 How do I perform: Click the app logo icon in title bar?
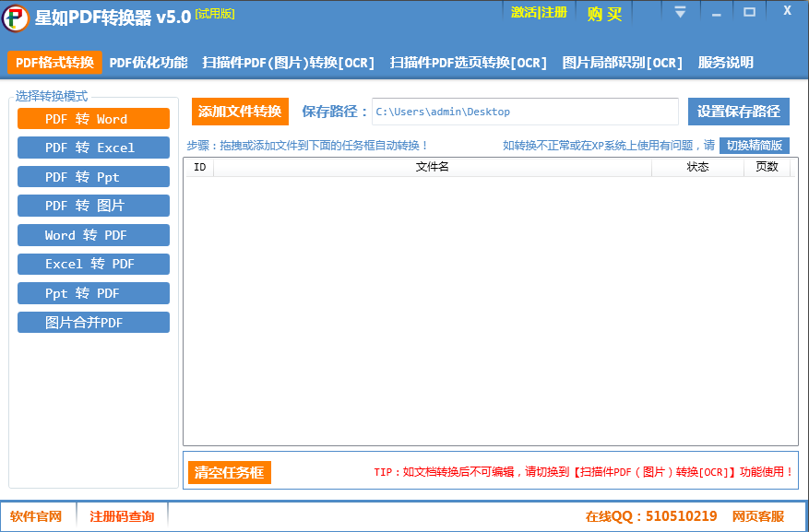tap(16, 17)
